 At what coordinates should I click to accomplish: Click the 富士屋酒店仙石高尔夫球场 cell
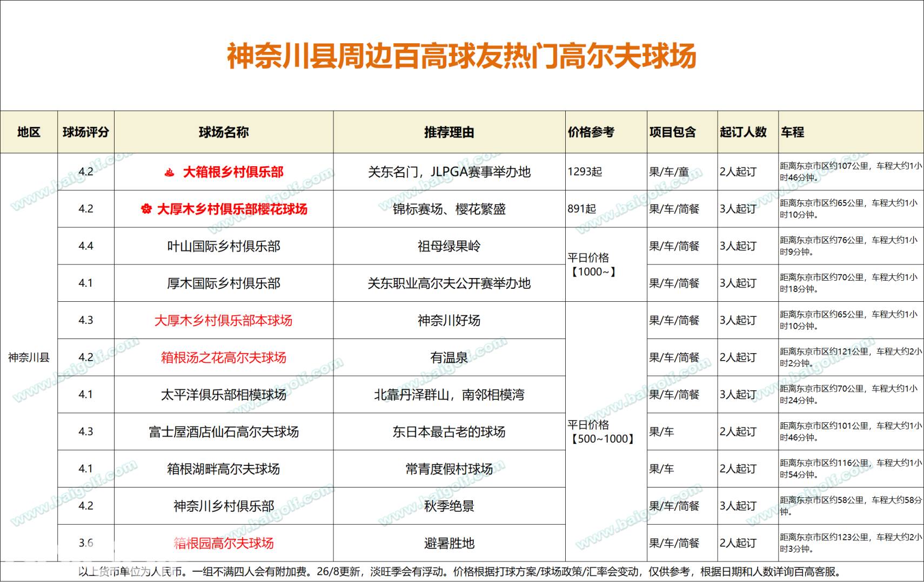point(224,432)
